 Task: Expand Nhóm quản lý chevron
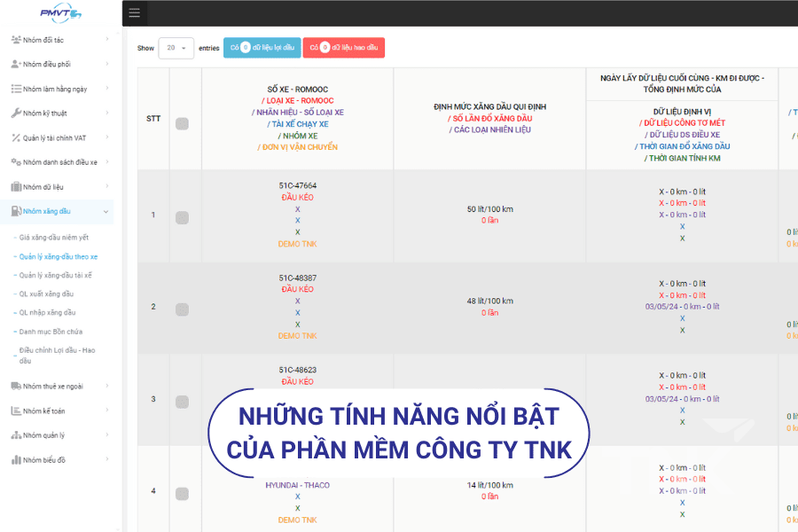[x=107, y=434]
